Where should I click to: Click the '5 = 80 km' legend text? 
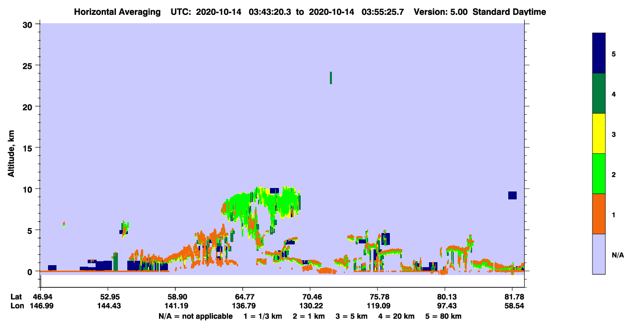[x=444, y=316]
